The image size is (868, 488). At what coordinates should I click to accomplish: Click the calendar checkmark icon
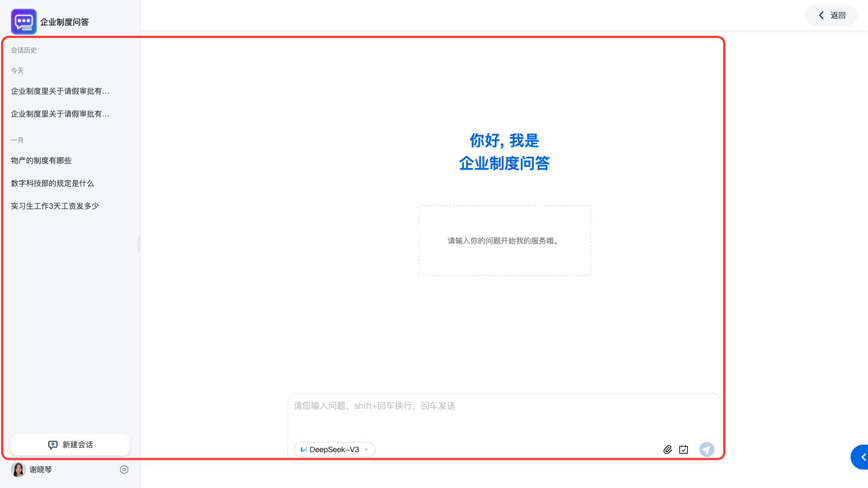click(x=684, y=450)
